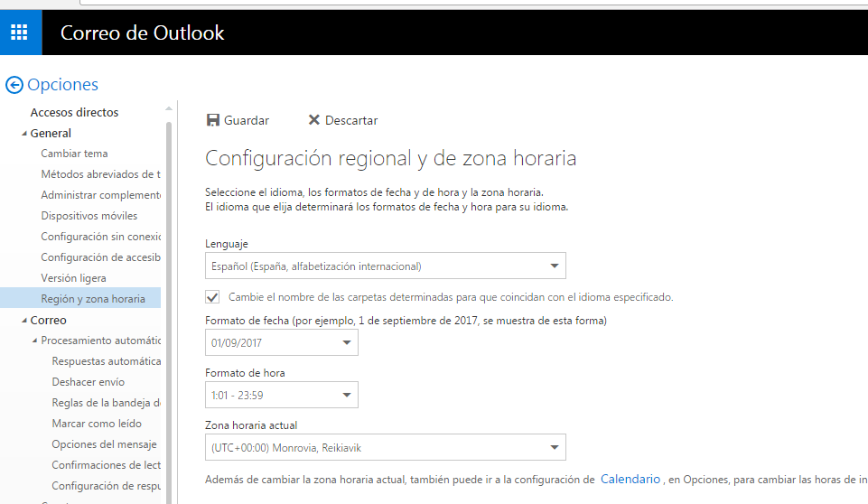Select Versión ligera option
The width and height of the screenshot is (868, 504).
click(74, 278)
